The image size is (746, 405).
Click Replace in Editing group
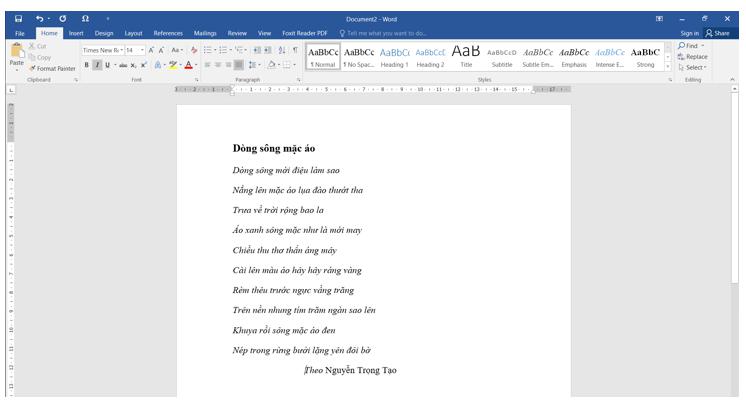[x=693, y=57]
